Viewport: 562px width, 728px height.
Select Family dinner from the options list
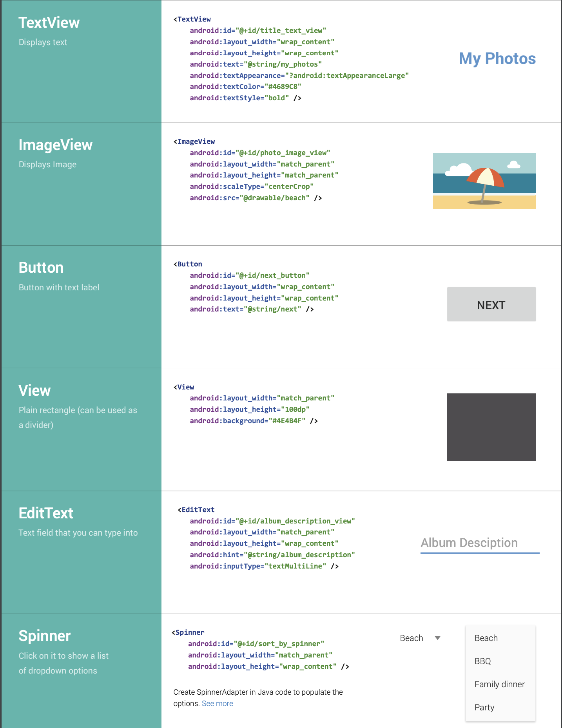point(499,685)
